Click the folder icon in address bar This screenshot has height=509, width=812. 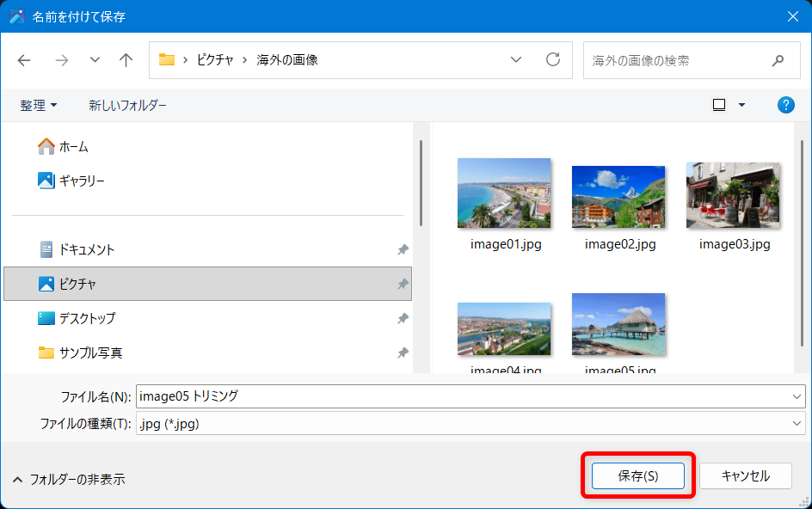[167, 60]
